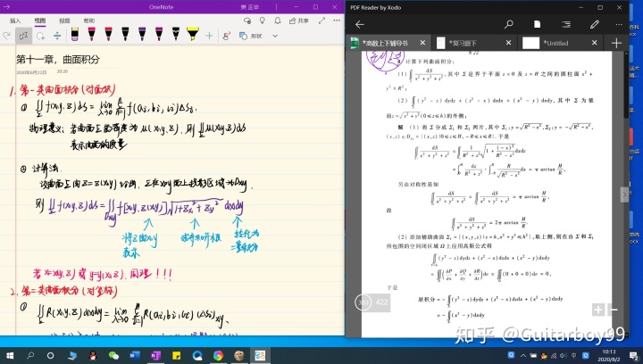Screen dimensions: 643x364
Task: Open the 绘图 (Draw) tab in OneNote
Action: 40,21
